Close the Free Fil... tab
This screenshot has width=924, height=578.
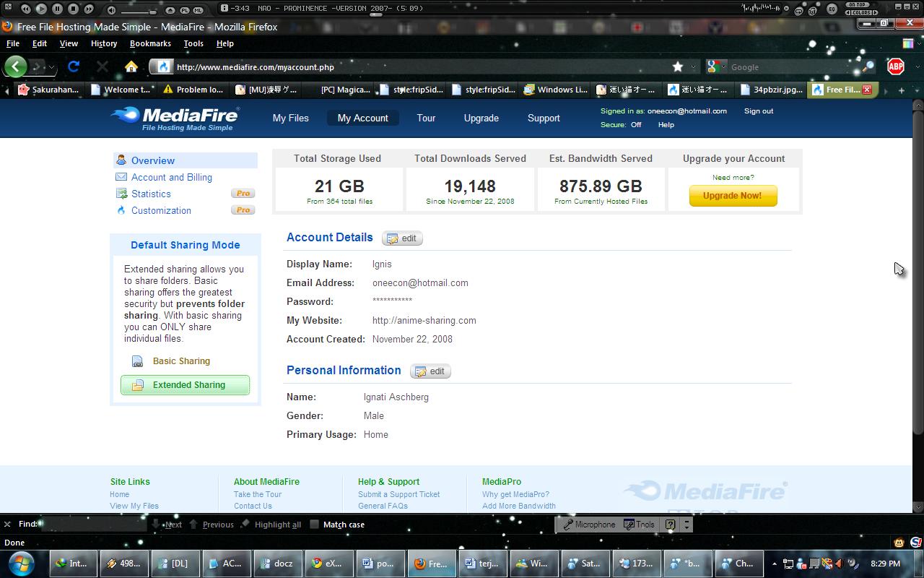867,90
